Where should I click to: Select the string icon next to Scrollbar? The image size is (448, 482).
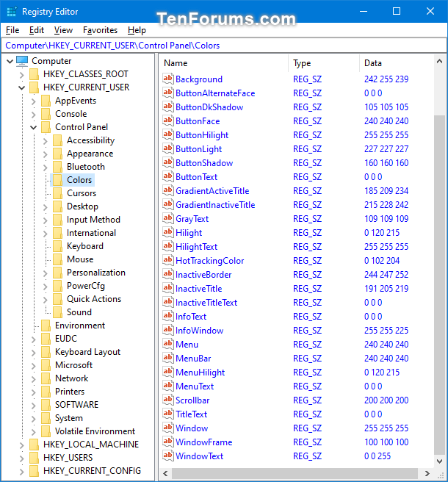tap(167, 400)
